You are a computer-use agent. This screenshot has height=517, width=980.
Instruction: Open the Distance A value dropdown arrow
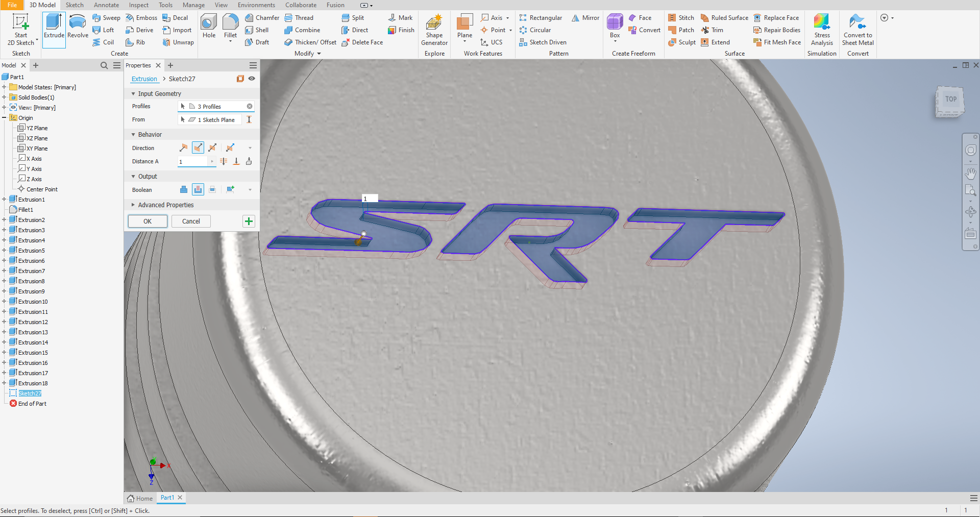point(212,161)
